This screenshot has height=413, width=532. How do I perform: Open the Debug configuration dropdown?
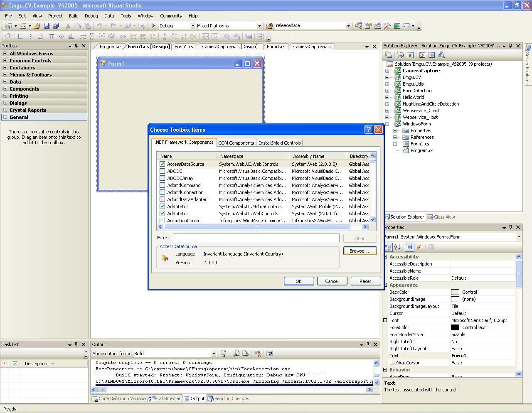tap(192, 26)
